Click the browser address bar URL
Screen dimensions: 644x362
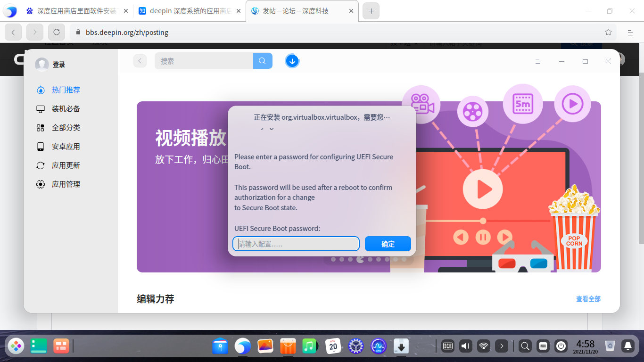coord(127,33)
